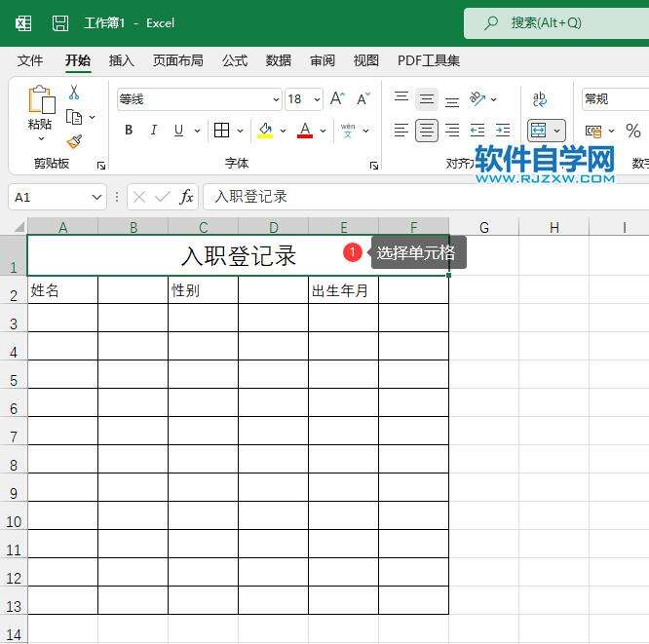Click the Paste clipboard icon
Screen dimensions: 649x644
point(41,99)
